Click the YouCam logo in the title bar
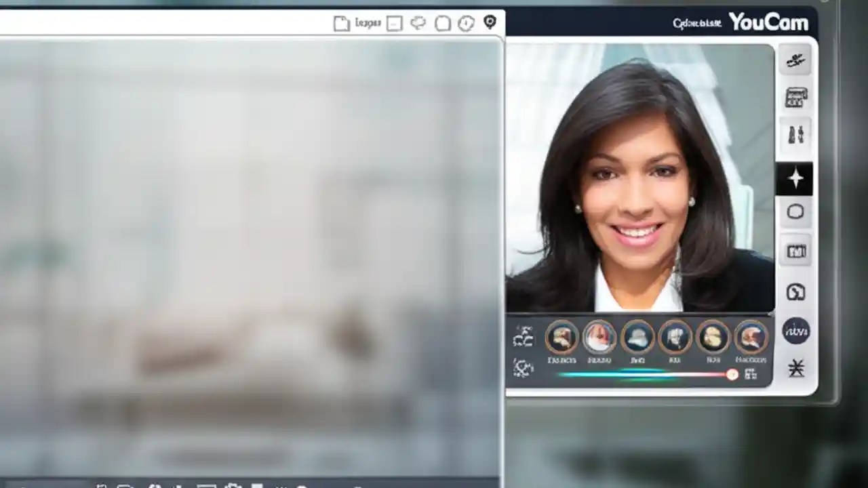The image size is (868, 488). pos(768,22)
